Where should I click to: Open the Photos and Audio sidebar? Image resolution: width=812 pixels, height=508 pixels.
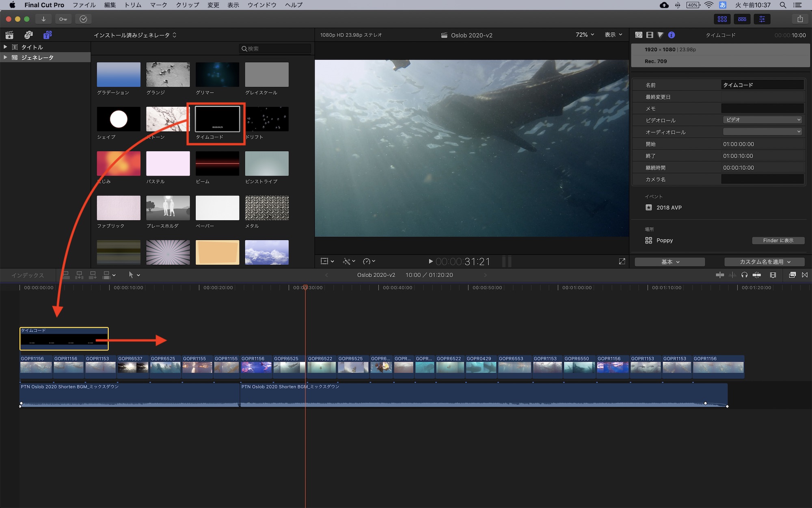pyautogui.click(x=28, y=35)
